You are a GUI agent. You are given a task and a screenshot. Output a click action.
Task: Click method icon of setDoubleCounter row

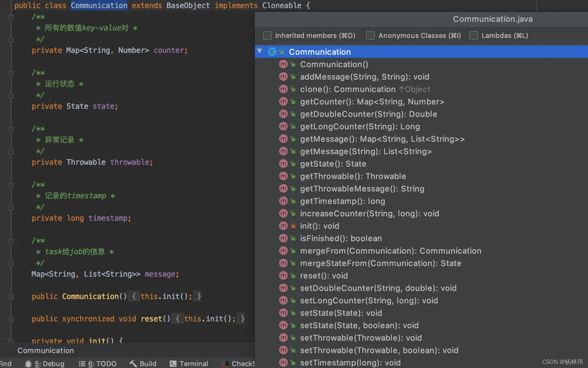coord(283,288)
